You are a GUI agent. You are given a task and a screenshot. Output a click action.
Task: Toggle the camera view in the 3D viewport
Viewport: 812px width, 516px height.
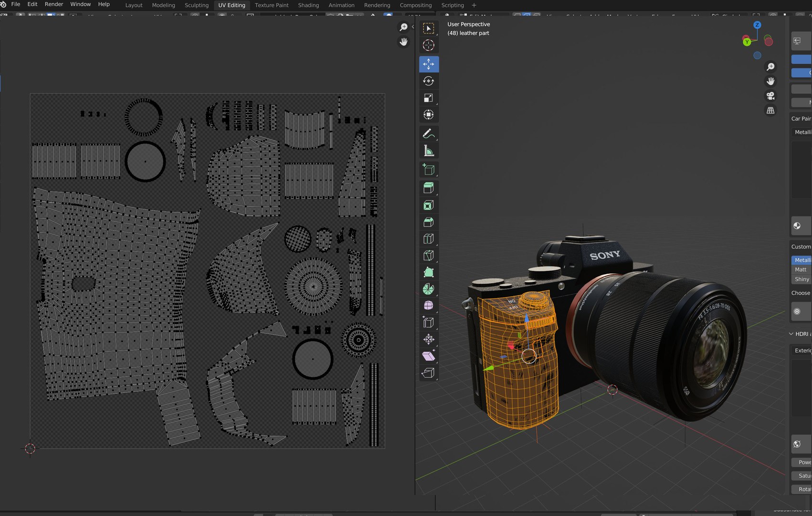point(770,96)
